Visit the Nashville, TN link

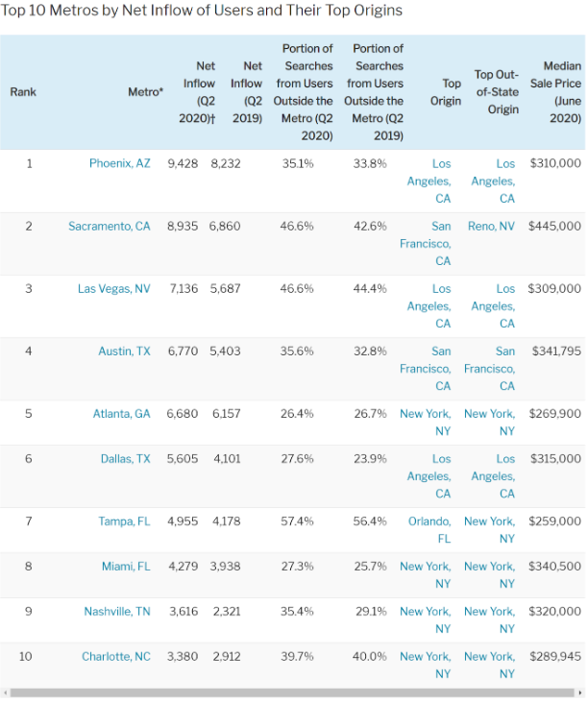click(116, 612)
